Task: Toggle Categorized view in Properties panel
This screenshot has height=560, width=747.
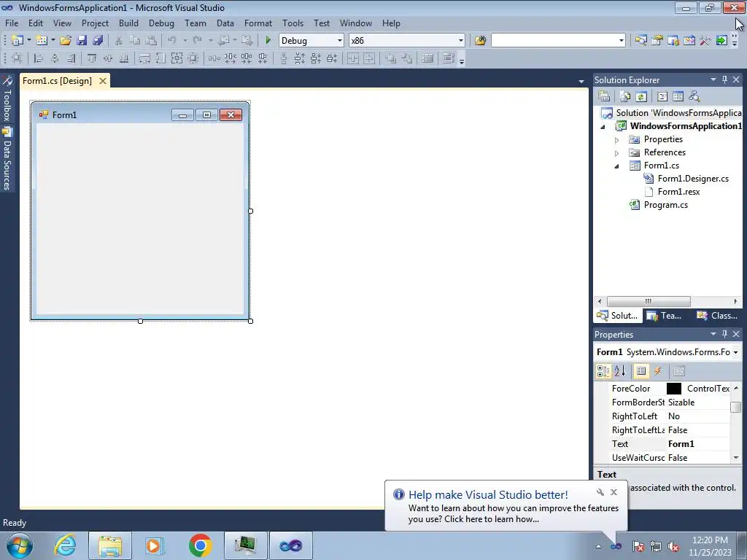Action: pos(603,371)
